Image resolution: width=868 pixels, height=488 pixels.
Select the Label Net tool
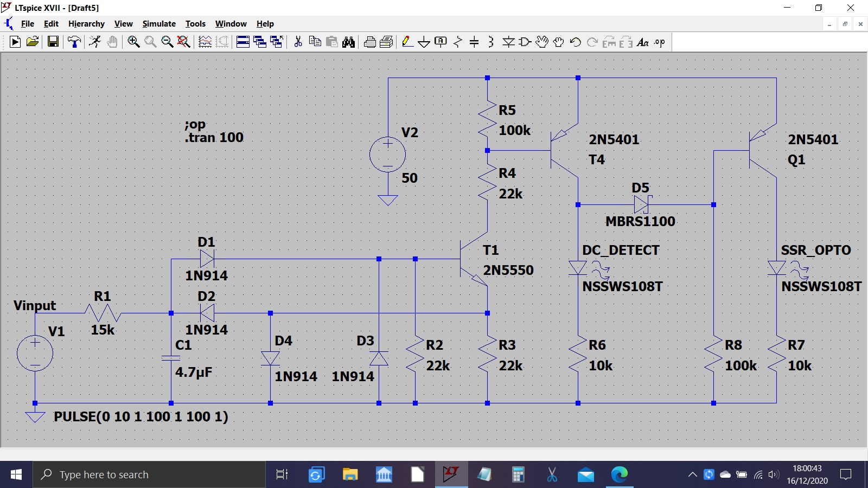441,42
